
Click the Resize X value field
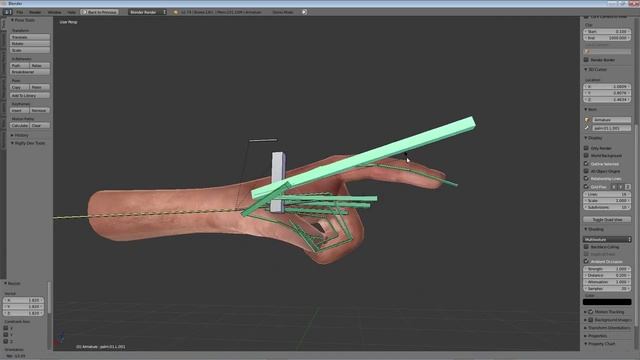23,300
